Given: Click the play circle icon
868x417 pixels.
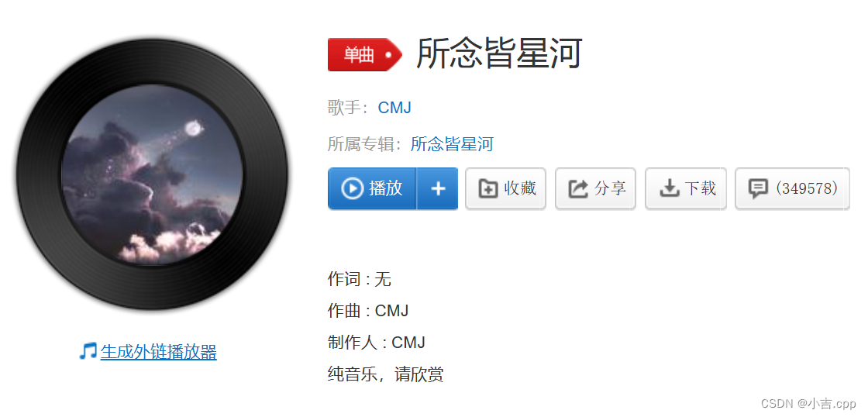Looking at the screenshot, I should click(352, 188).
